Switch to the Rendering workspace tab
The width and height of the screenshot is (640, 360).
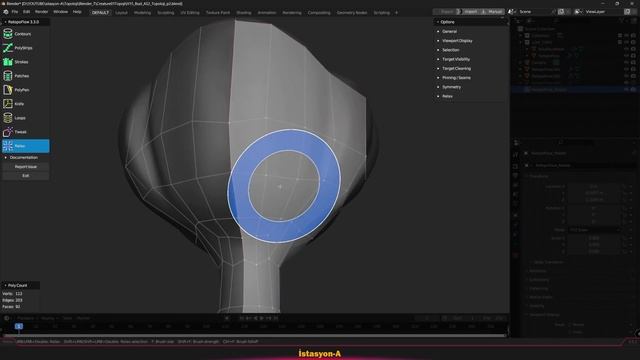pyautogui.click(x=292, y=13)
